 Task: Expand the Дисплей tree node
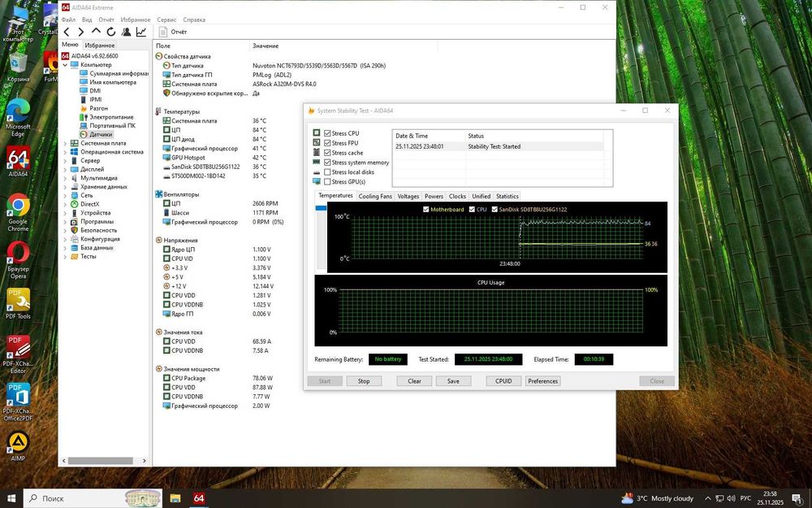[x=65, y=170]
